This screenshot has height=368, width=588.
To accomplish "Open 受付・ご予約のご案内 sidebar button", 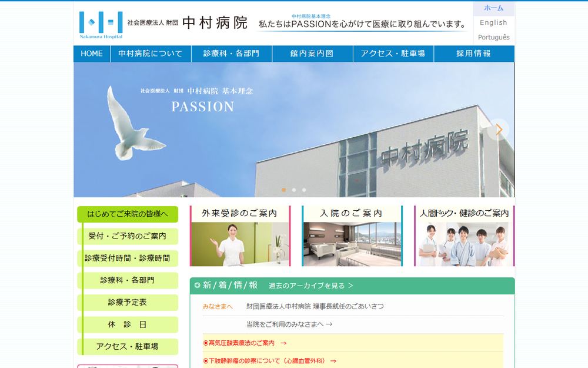I will [x=128, y=236].
